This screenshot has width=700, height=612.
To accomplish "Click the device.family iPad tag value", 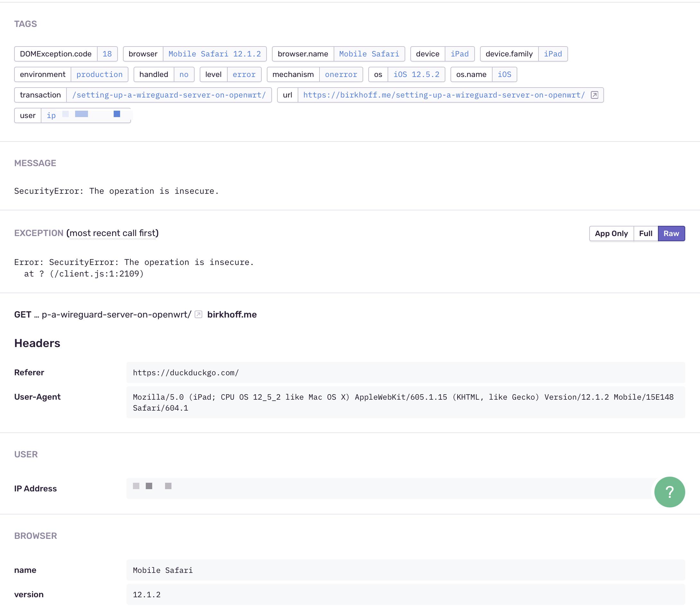I will click(552, 54).
